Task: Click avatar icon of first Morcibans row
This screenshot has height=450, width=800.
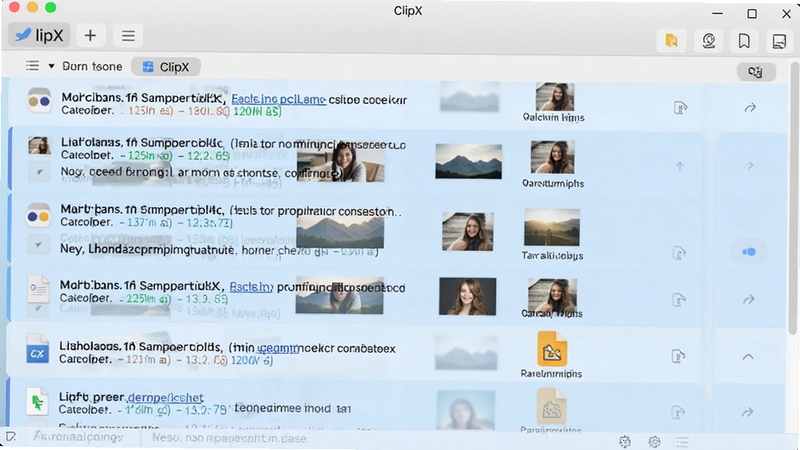Action: tap(39, 101)
